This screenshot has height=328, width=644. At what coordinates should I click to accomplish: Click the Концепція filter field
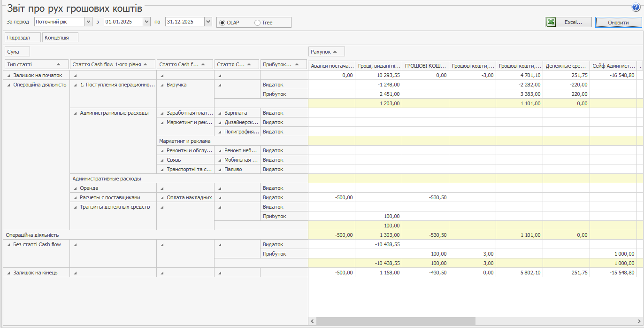click(x=60, y=38)
